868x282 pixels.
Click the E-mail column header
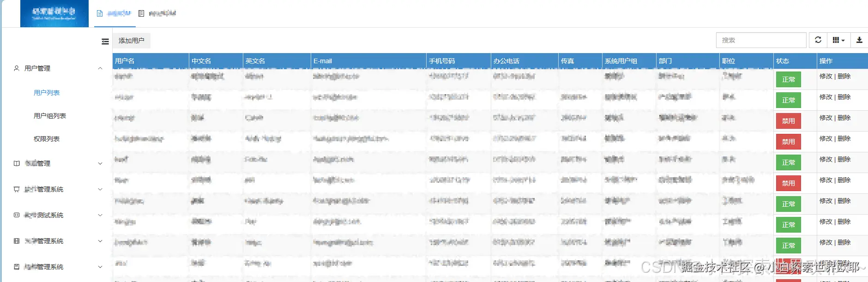pyautogui.click(x=369, y=61)
